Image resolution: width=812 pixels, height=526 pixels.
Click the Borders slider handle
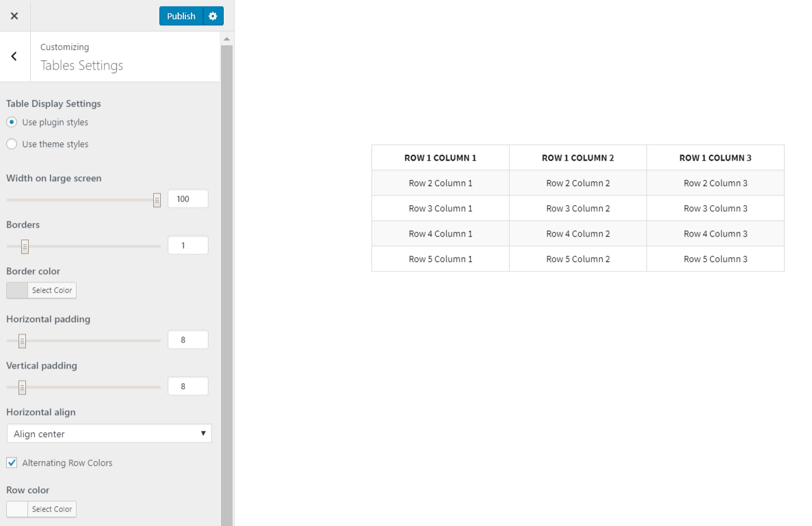tap(25, 246)
